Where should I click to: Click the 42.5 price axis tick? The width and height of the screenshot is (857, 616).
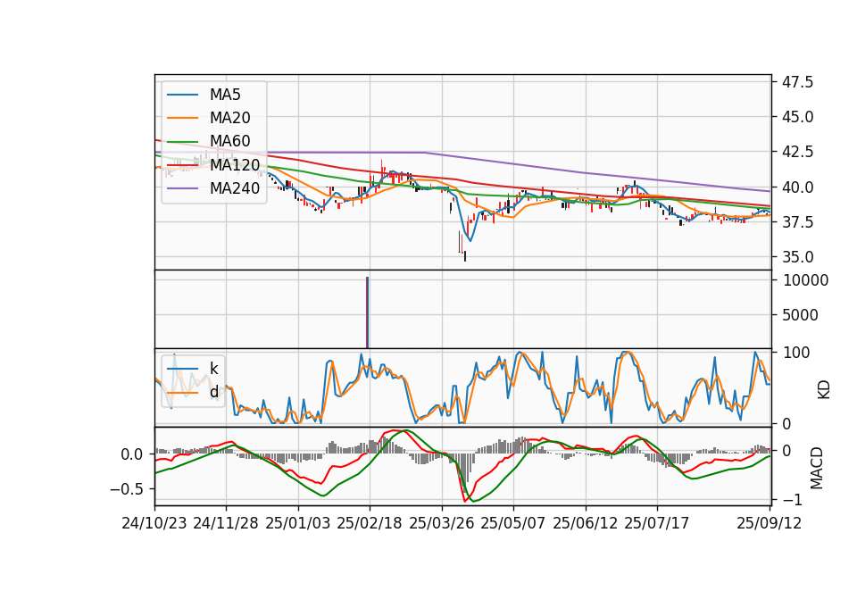click(x=797, y=152)
